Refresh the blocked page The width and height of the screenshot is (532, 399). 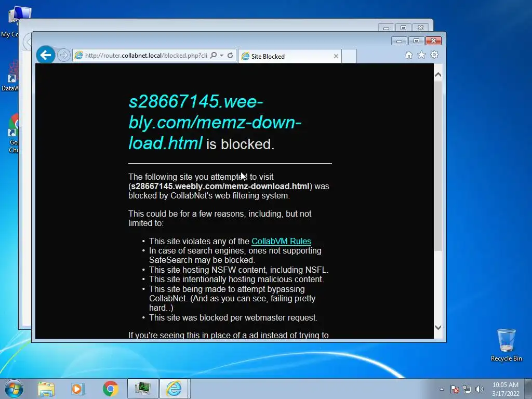point(230,55)
